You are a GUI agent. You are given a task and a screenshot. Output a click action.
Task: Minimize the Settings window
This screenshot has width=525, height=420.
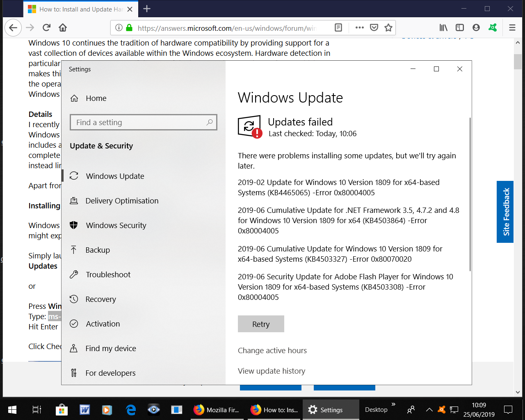pos(413,69)
